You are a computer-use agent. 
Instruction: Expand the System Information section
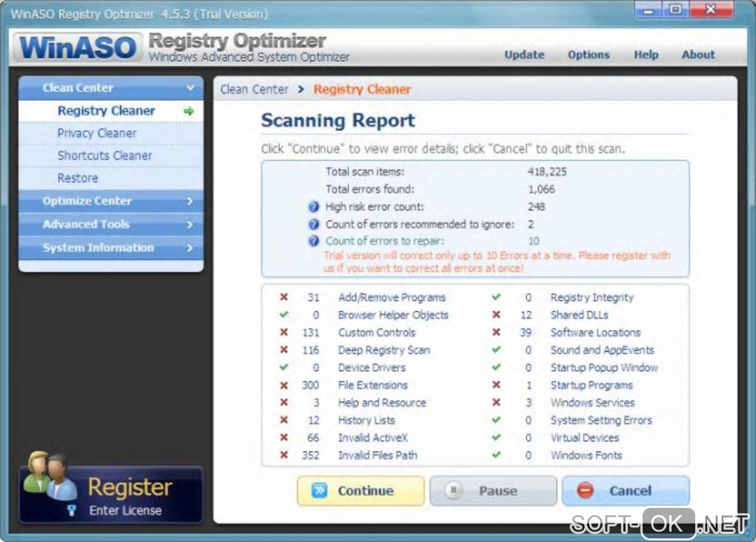(111, 248)
